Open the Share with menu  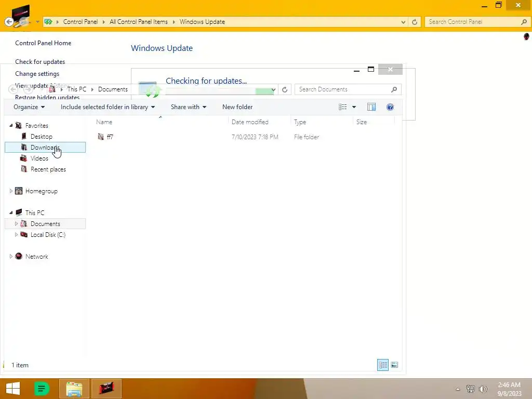click(188, 107)
